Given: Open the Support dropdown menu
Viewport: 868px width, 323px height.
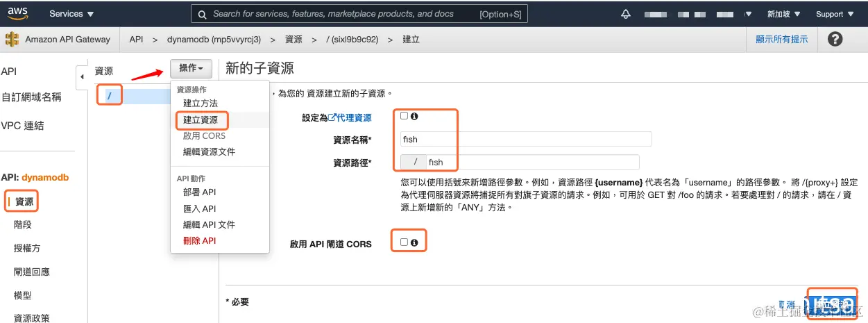Looking at the screenshot, I should [834, 14].
